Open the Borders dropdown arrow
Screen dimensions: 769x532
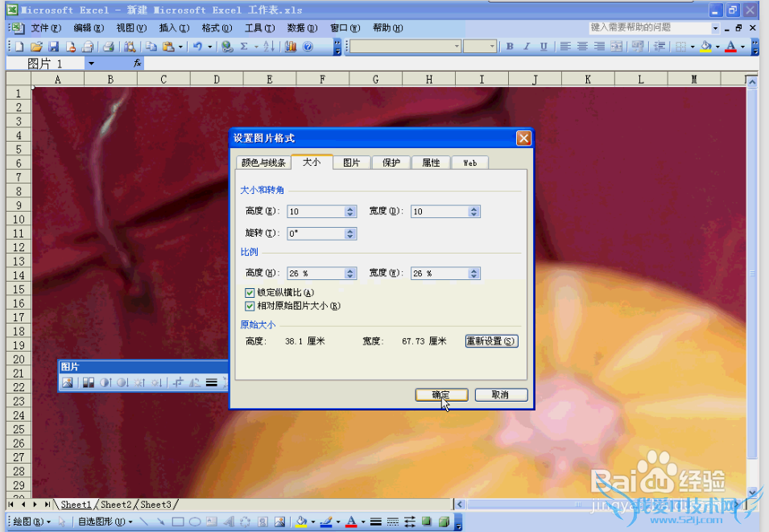click(x=693, y=47)
